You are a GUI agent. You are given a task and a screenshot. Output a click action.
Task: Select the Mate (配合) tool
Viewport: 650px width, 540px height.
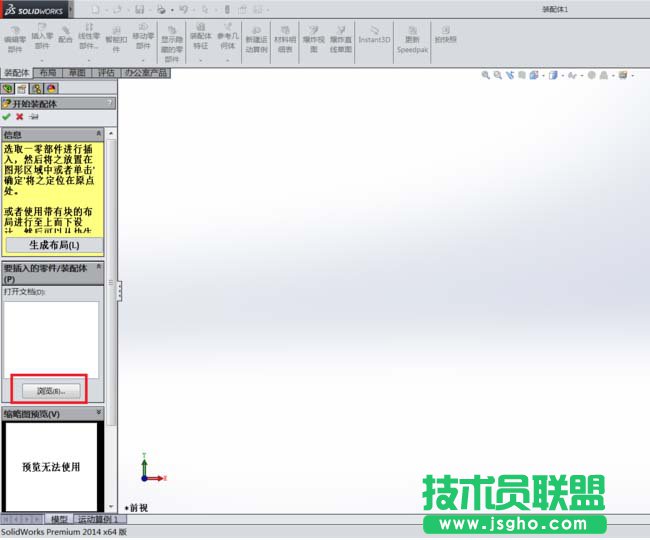[x=65, y=35]
